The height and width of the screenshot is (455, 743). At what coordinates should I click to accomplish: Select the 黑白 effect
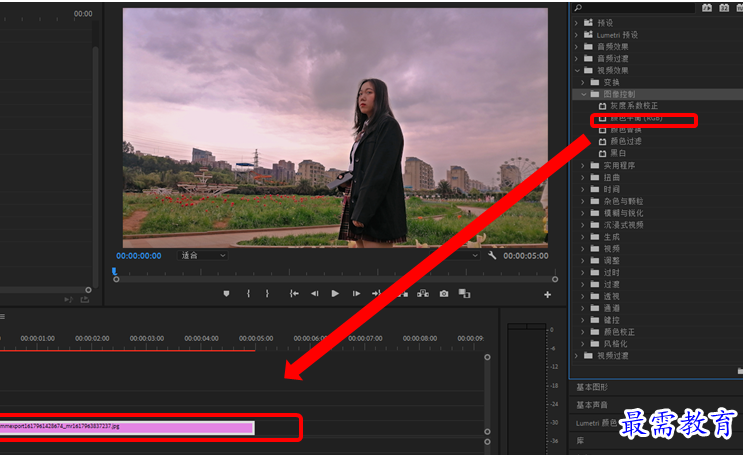(618, 153)
